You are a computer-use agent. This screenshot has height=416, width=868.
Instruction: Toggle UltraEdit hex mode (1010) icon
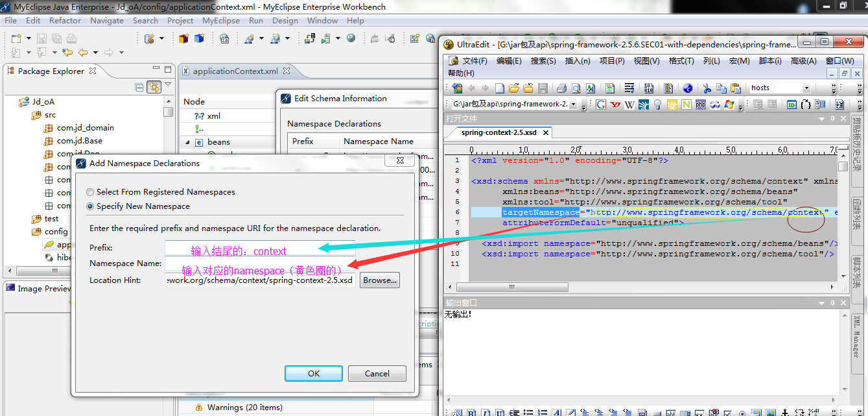[x=648, y=88]
